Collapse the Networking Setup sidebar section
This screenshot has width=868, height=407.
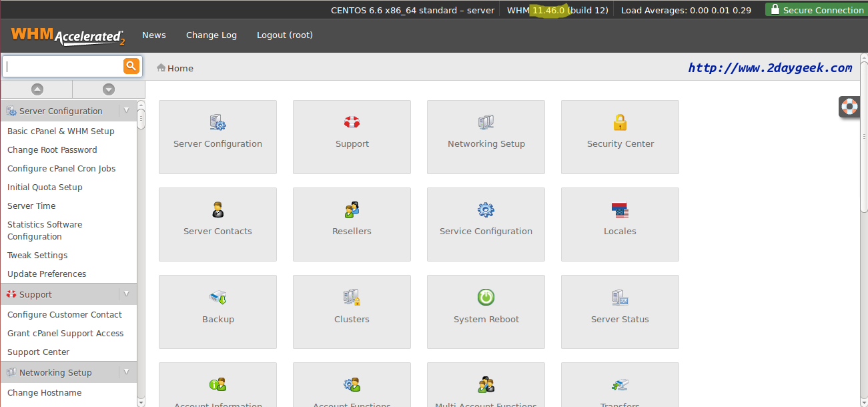126,372
